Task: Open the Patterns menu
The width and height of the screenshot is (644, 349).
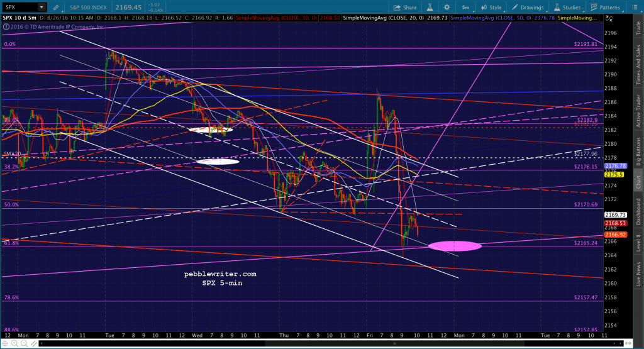Action: (x=606, y=8)
